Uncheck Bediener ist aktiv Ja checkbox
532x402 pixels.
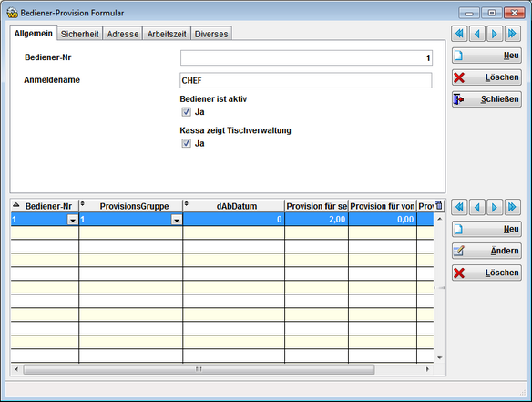186,112
